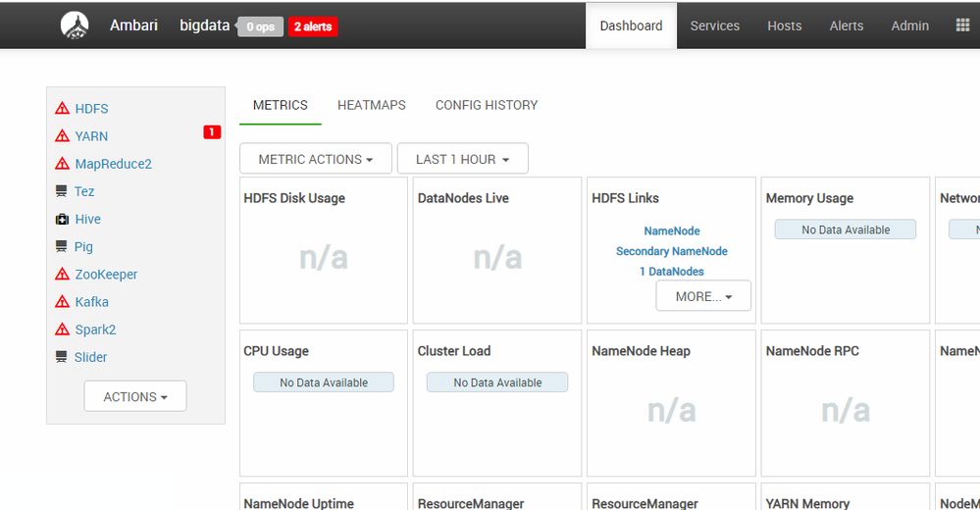
Task: Go to the Hosts menu
Action: pyautogui.click(x=784, y=25)
